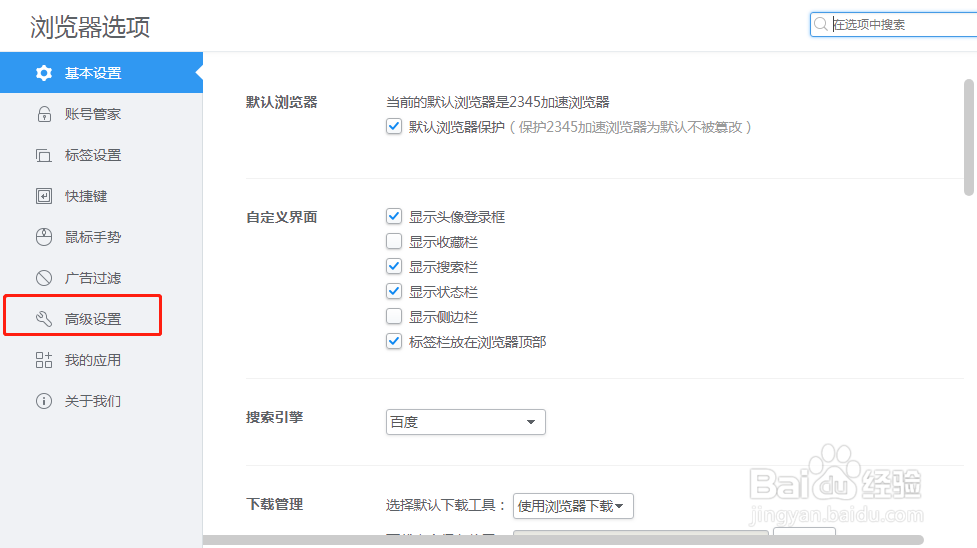977x548 pixels.
Task: Select 广告过滤 in the sidebar
Action: 102,278
